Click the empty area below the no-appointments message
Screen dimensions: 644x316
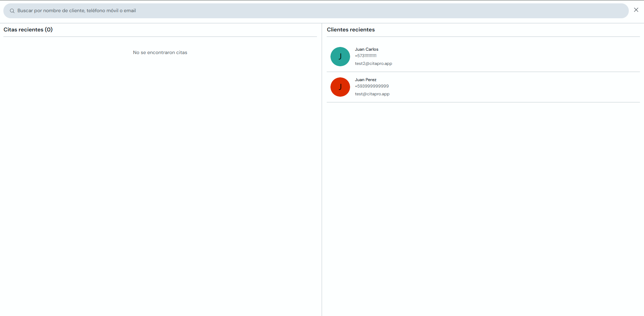click(x=160, y=186)
